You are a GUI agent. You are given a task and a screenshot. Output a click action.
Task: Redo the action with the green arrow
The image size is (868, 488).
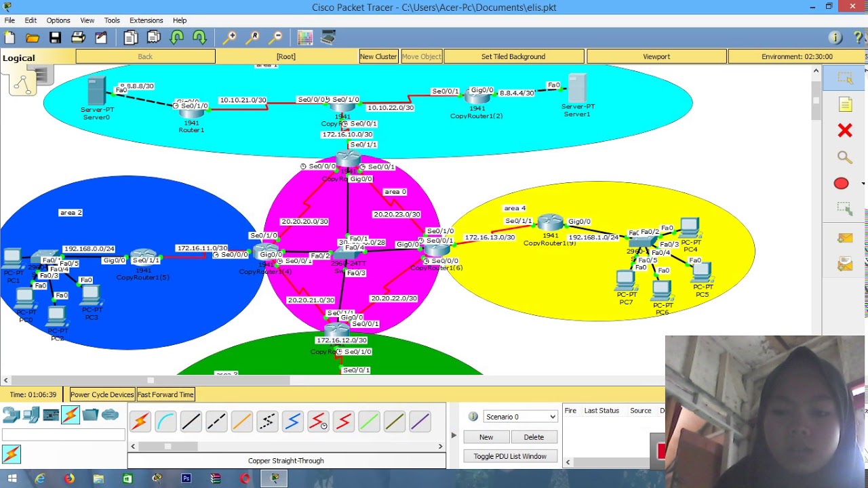coord(199,38)
